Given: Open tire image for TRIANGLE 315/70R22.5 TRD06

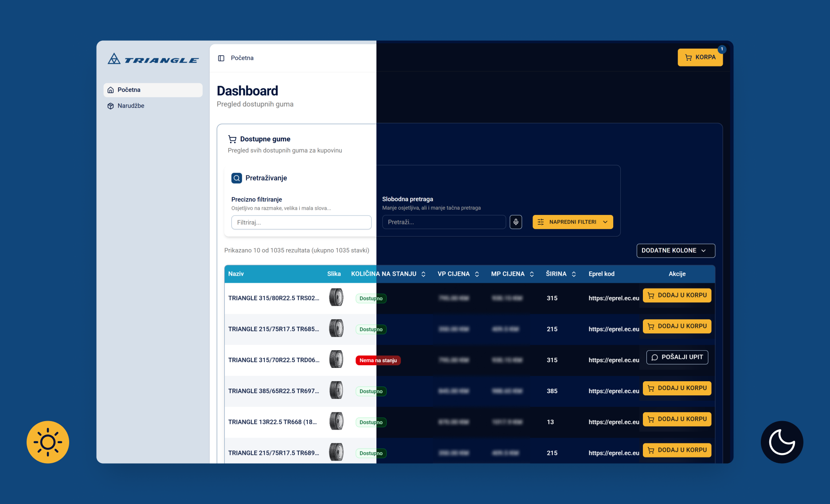Looking at the screenshot, I should [336, 359].
